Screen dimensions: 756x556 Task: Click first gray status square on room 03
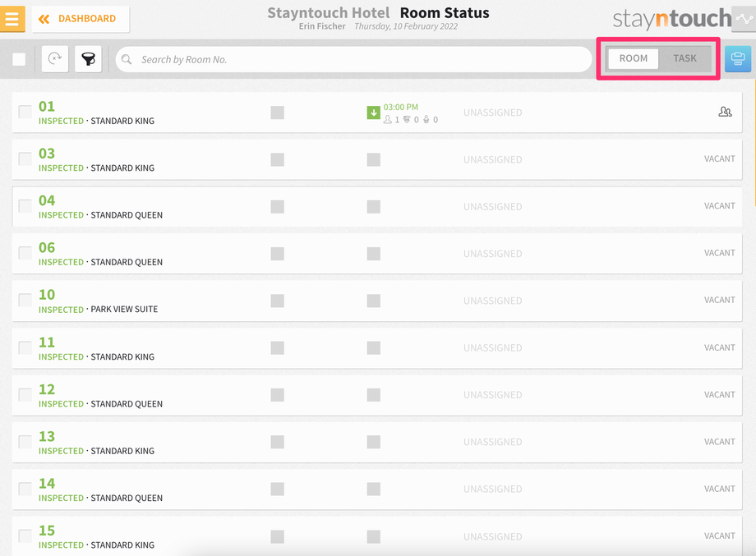277,159
